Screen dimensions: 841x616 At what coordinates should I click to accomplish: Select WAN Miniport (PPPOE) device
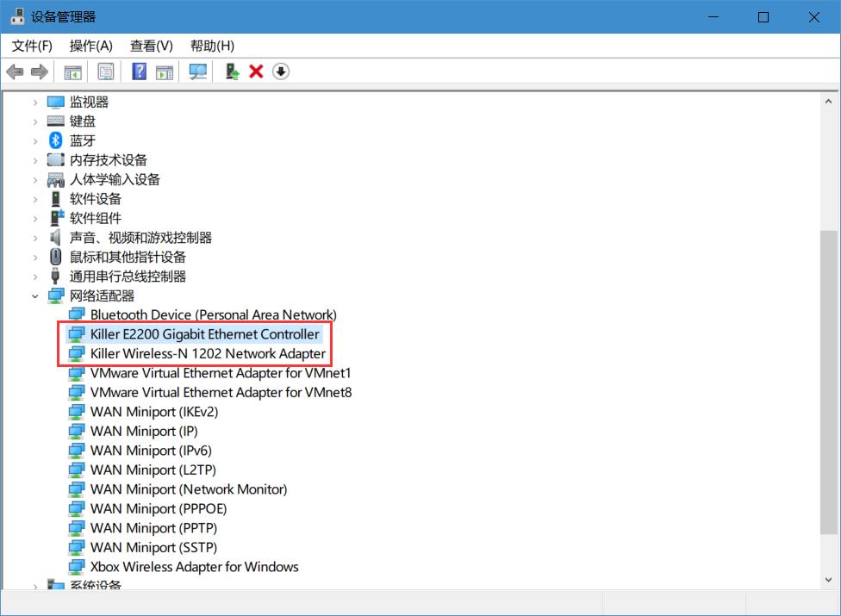point(159,509)
